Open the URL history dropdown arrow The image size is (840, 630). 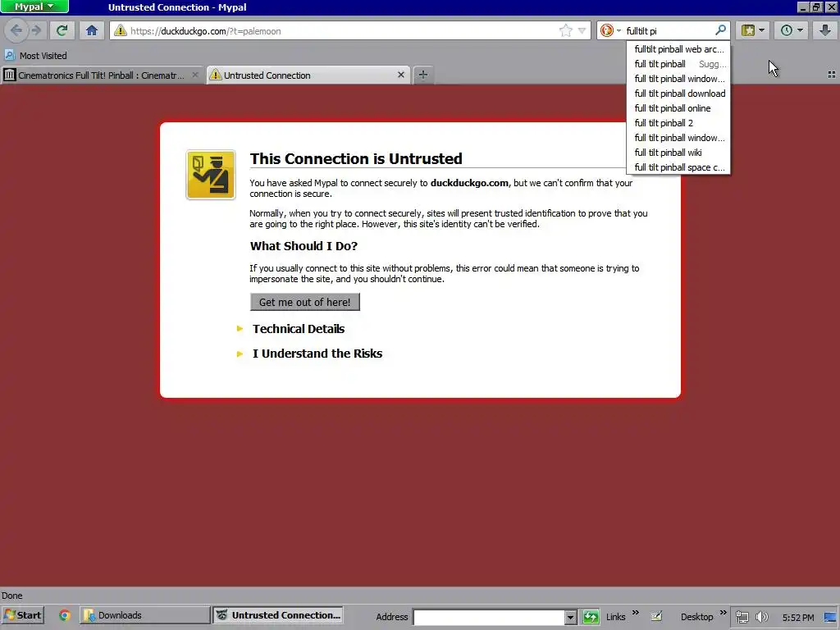(x=582, y=30)
